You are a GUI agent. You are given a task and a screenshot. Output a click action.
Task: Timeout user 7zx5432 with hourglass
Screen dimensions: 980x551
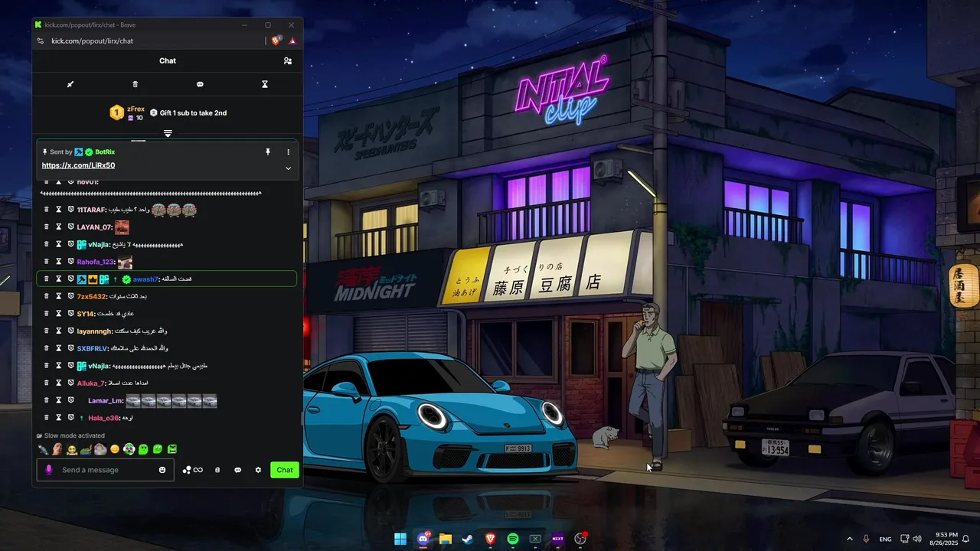[58, 296]
